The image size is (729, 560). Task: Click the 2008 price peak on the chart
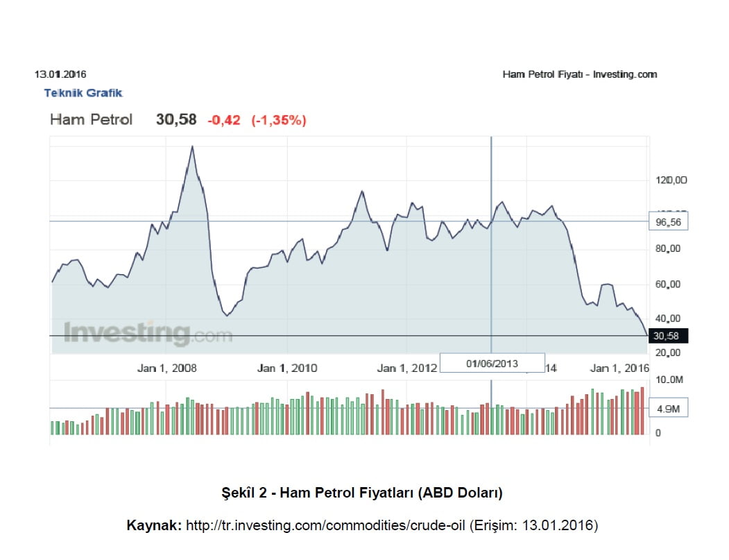click(x=192, y=146)
